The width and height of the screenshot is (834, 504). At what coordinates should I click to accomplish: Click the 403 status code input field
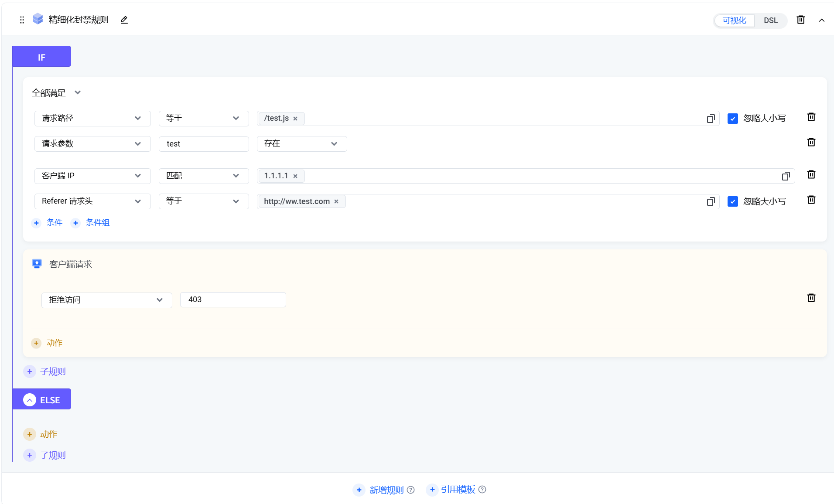coord(232,300)
